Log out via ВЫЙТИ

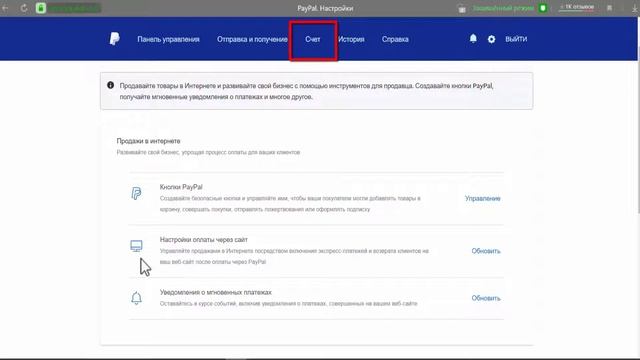click(x=516, y=39)
